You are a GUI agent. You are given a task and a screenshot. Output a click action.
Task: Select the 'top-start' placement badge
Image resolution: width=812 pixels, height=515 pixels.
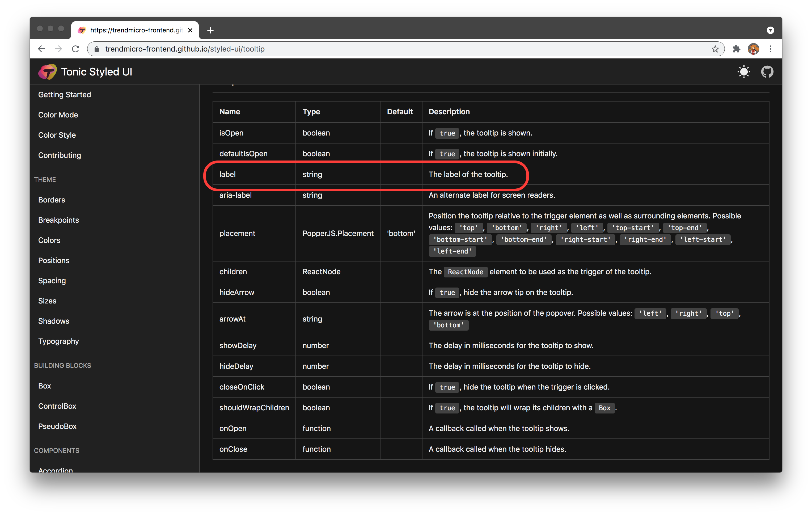632,228
